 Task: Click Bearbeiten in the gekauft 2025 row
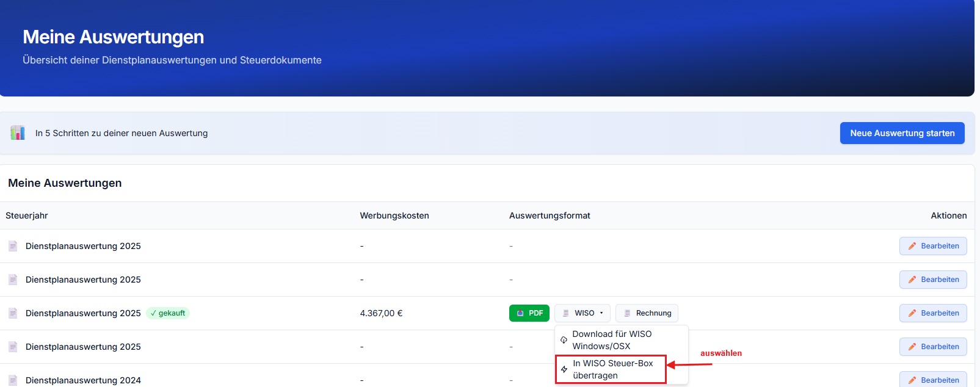(x=933, y=313)
